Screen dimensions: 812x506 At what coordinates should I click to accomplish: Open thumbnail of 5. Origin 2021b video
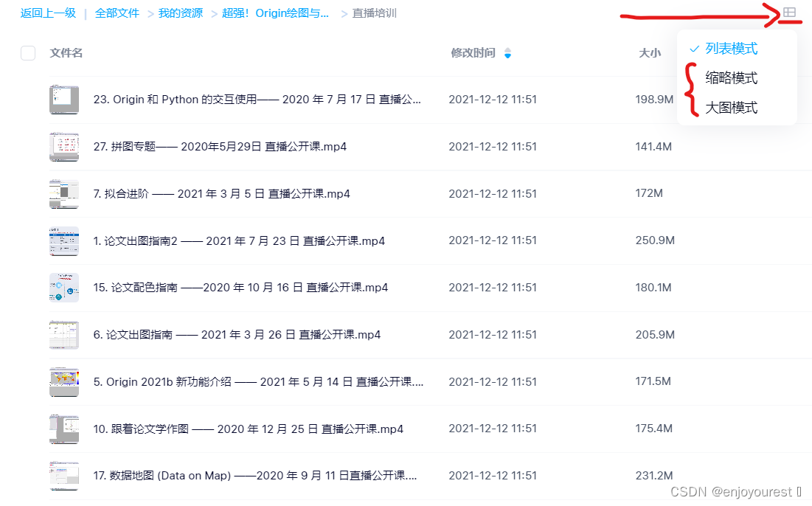[64, 381]
